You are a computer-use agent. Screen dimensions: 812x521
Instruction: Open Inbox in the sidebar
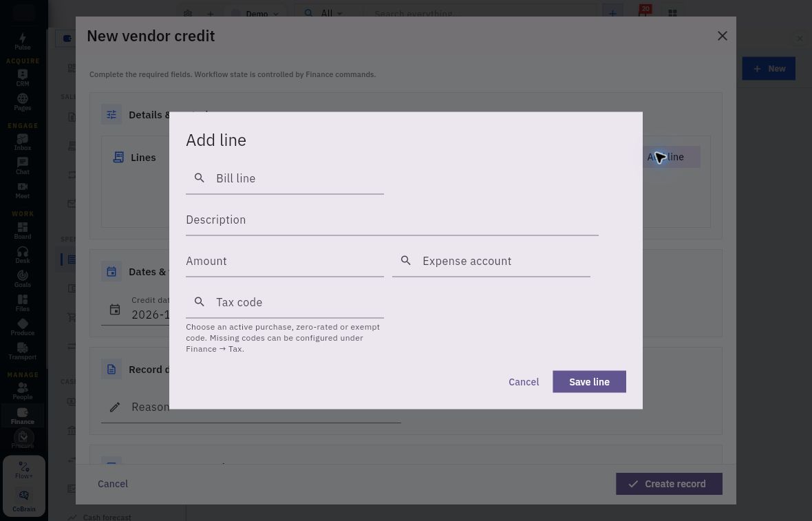pyautogui.click(x=22, y=142)
